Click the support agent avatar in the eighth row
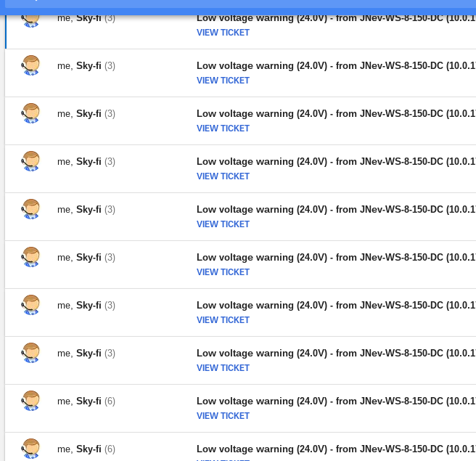This screenshot has width=476, height=461. [x=30, y=353]
